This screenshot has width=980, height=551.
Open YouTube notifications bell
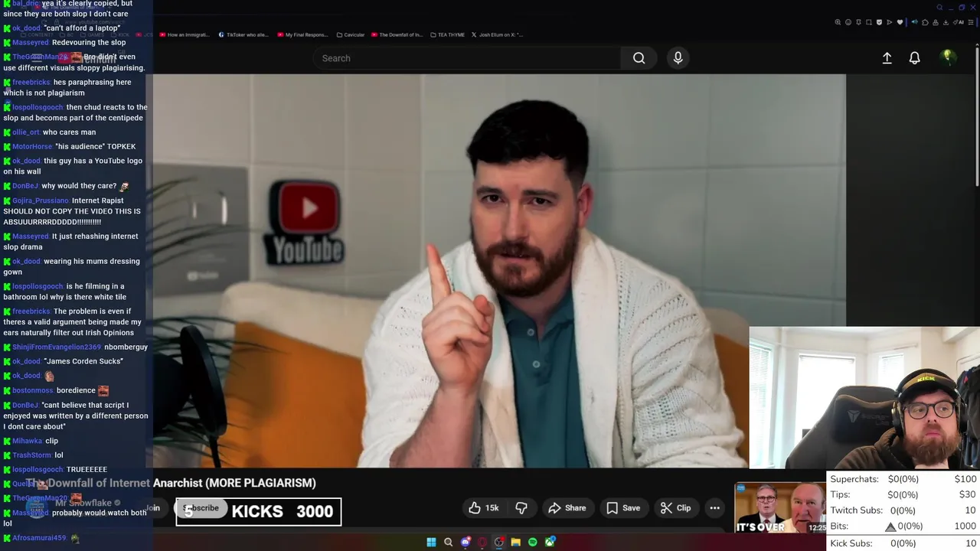coord(914,58)
